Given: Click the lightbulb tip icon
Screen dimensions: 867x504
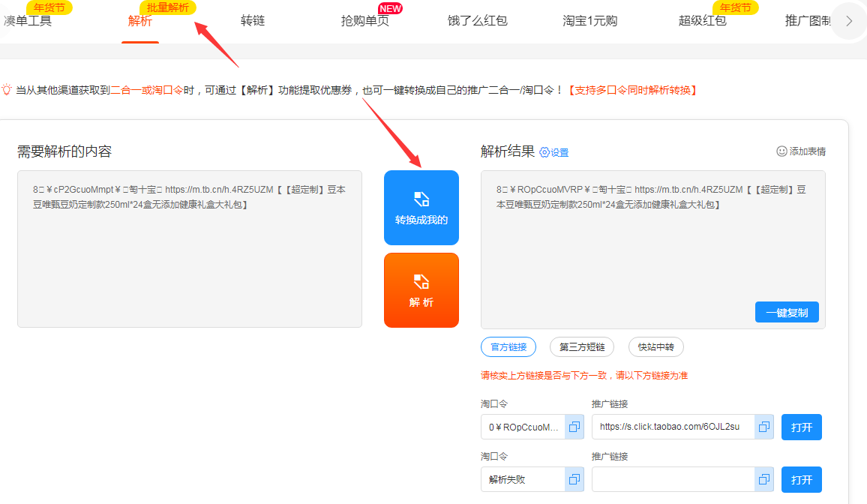Looking at the screenshot, I should [7, 90].
